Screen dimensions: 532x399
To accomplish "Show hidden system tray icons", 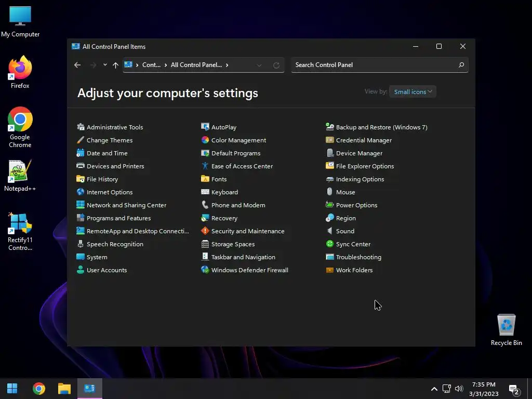I will 434,389.
